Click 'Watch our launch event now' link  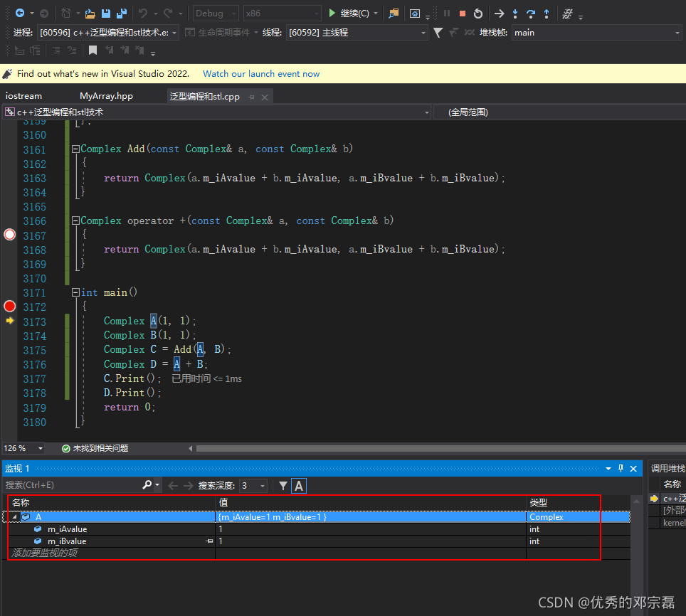(261, 73)
